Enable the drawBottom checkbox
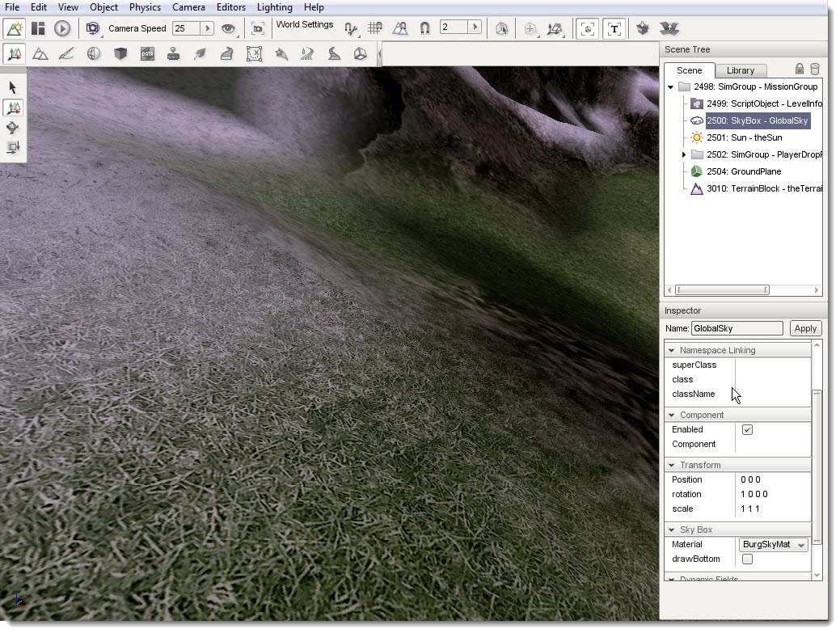 pyautogui.click(x=747, y=559)
